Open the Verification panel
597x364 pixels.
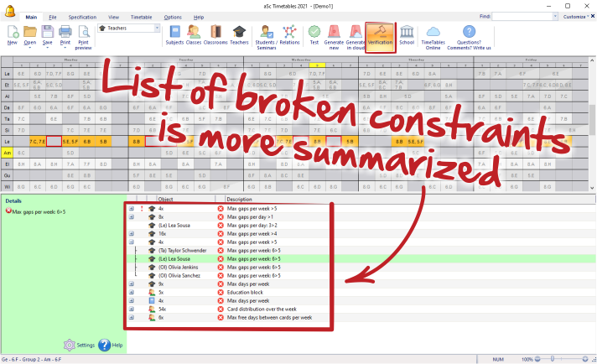click(381, 37)
